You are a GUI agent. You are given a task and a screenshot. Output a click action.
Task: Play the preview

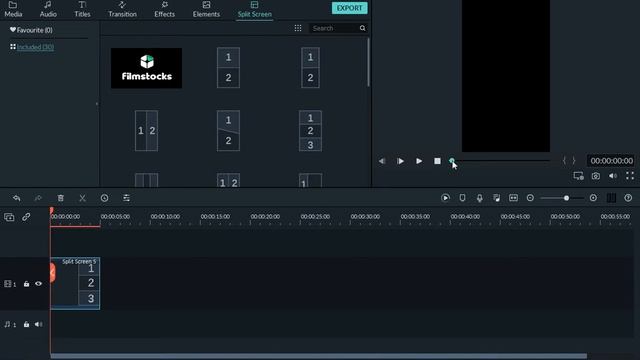419,161
